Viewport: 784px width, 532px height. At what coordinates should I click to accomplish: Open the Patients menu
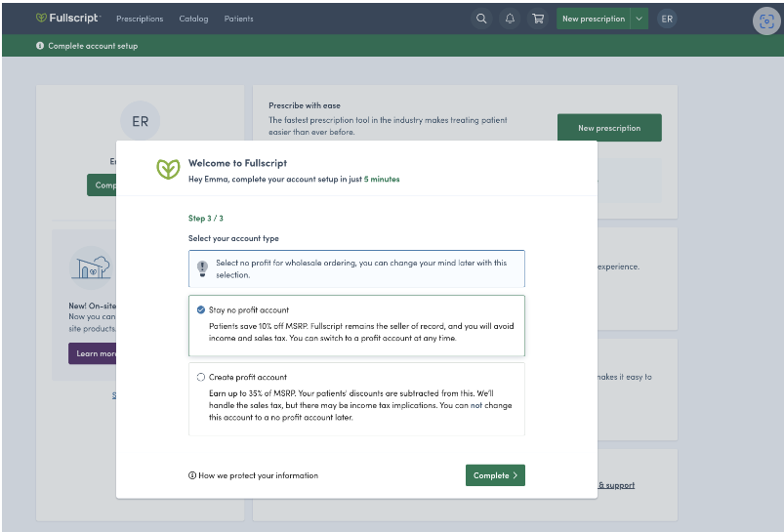tap(238, 19)
